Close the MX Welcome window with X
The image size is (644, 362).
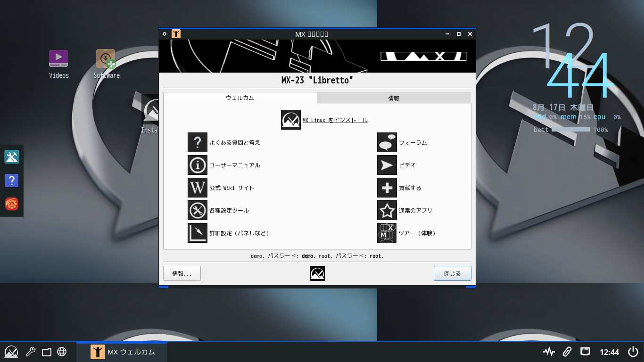coord(470,34)
